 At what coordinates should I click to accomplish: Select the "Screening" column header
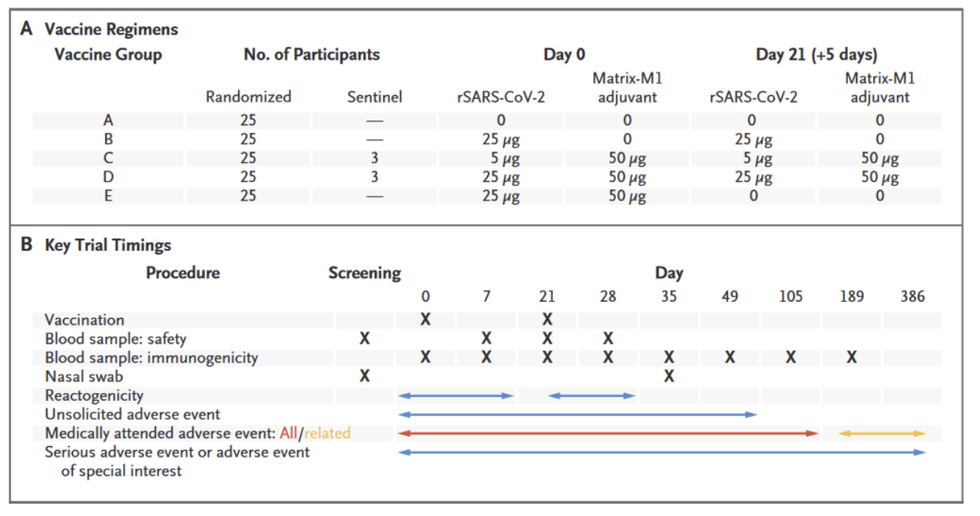click(365, 273)
